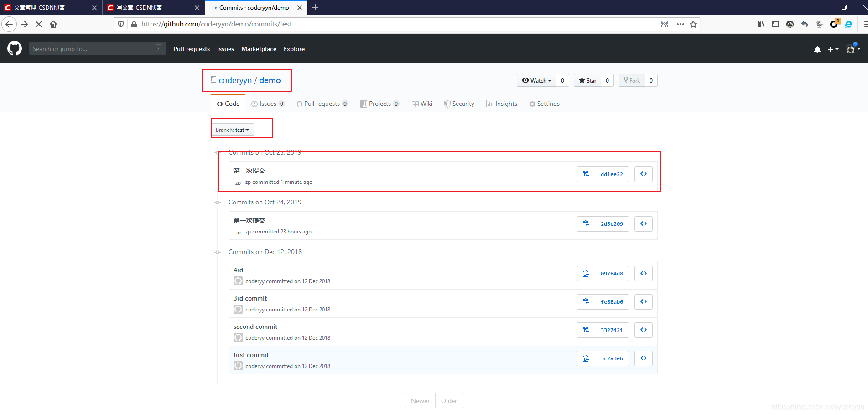Open user avatar profile dropdown
The height and width of the screenshot is (415, 868).
853,49
